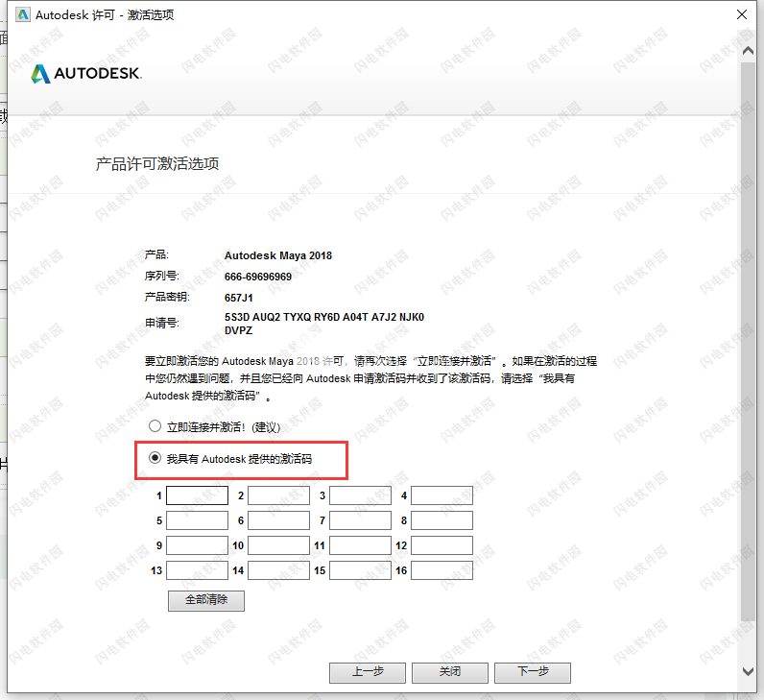The image size is (764, 700).
Task: Click activation code field 11
Action: click(x=360, y=545)
